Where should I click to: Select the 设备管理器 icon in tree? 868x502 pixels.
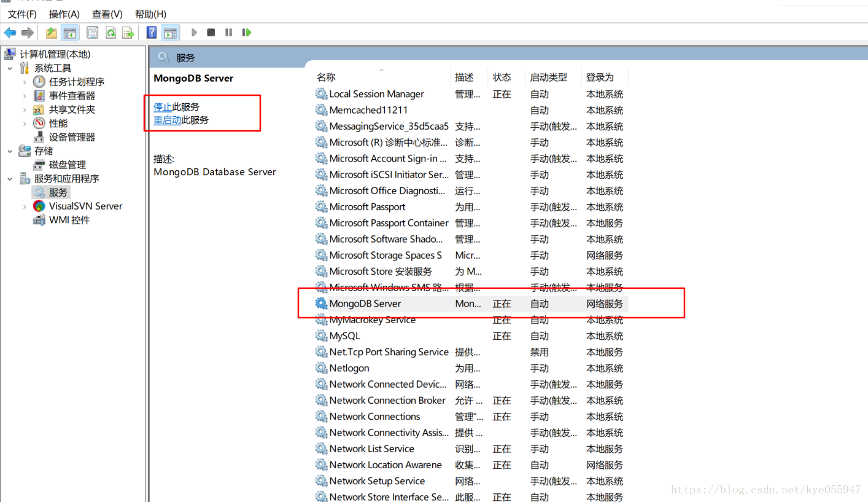tap(39, 137)
